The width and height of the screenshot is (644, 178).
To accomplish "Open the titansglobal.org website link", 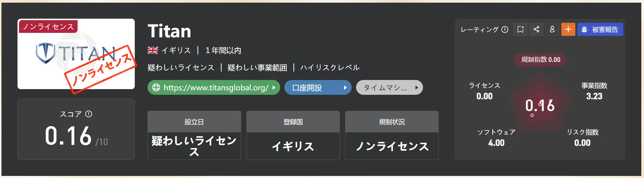I will pyautogui.click(x=214, y=87).
